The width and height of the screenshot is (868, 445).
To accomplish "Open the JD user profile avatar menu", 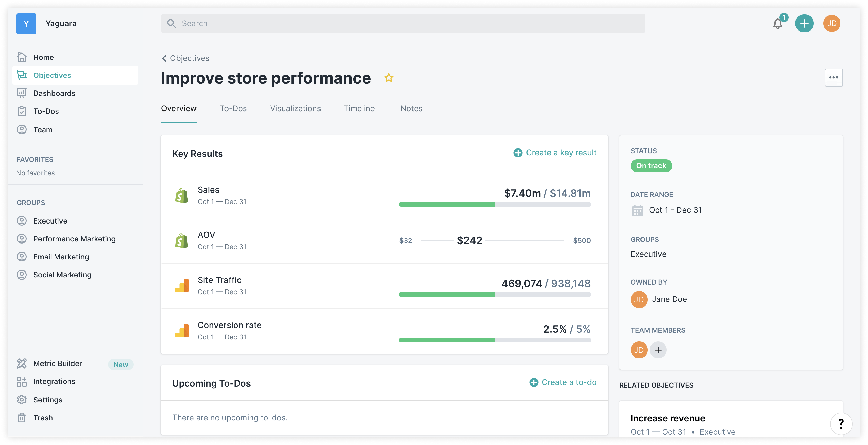I will (831, 24).
